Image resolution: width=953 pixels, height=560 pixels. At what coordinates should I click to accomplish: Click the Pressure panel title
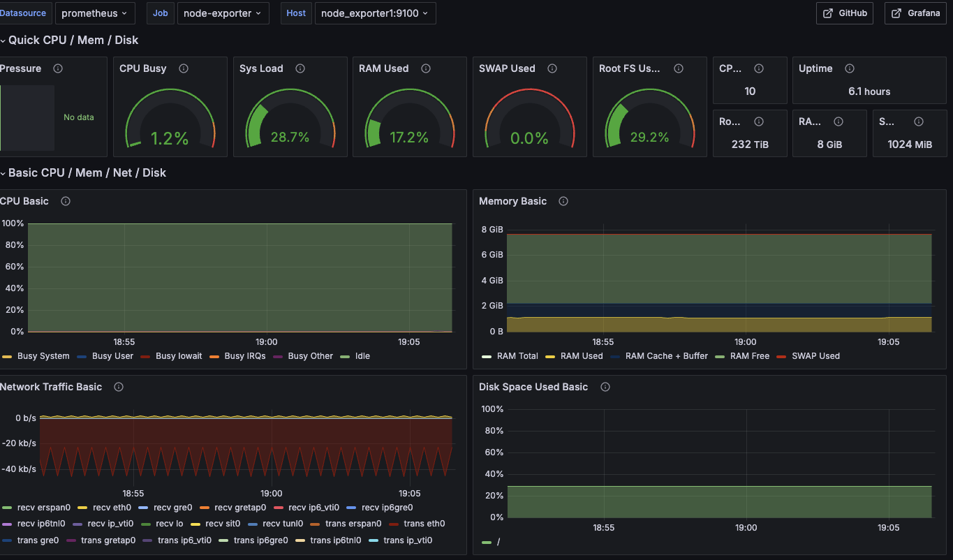21,68
